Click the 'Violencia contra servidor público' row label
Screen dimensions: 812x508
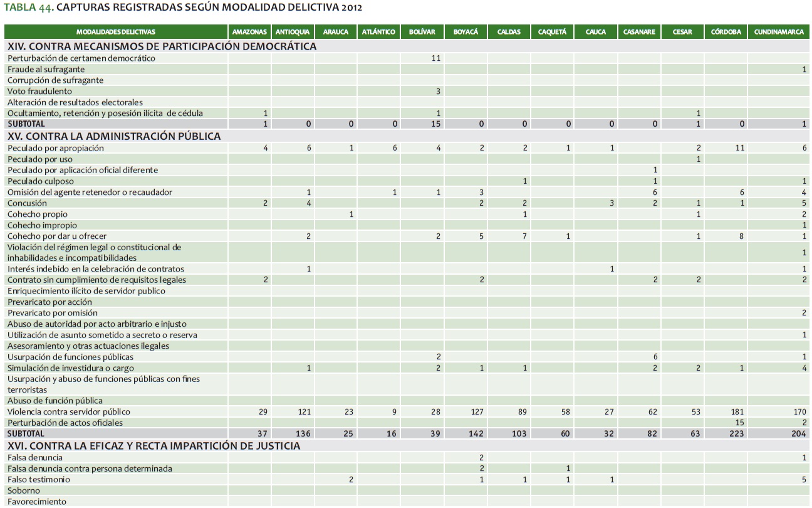(69, 412)
